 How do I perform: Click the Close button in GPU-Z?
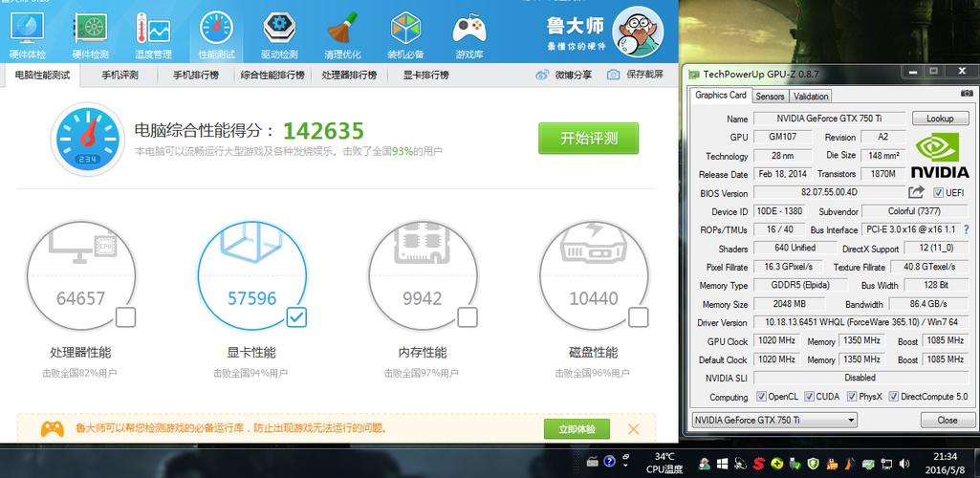coord(947,420)
